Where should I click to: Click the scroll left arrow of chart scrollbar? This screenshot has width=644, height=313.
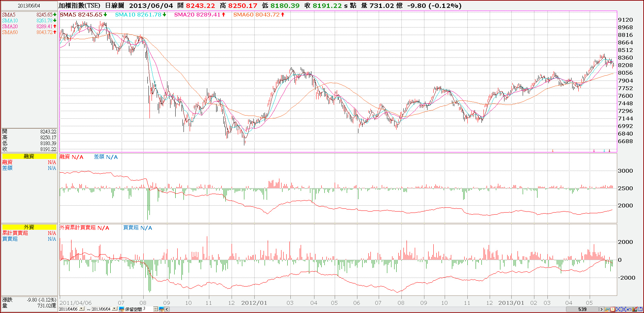167,309
